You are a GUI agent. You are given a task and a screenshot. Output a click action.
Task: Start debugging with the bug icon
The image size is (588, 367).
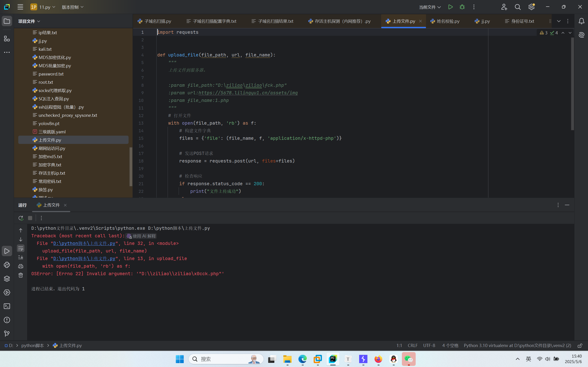pos(462,7)
